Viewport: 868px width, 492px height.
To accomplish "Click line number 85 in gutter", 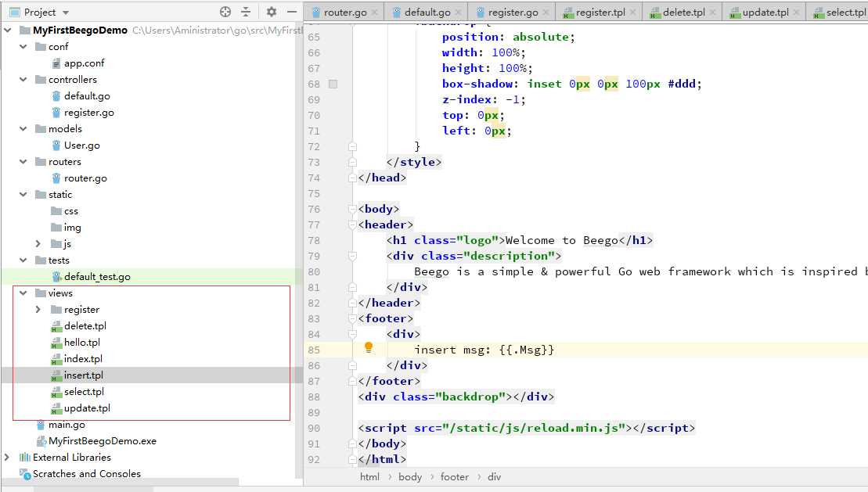I will click(314, 350).
